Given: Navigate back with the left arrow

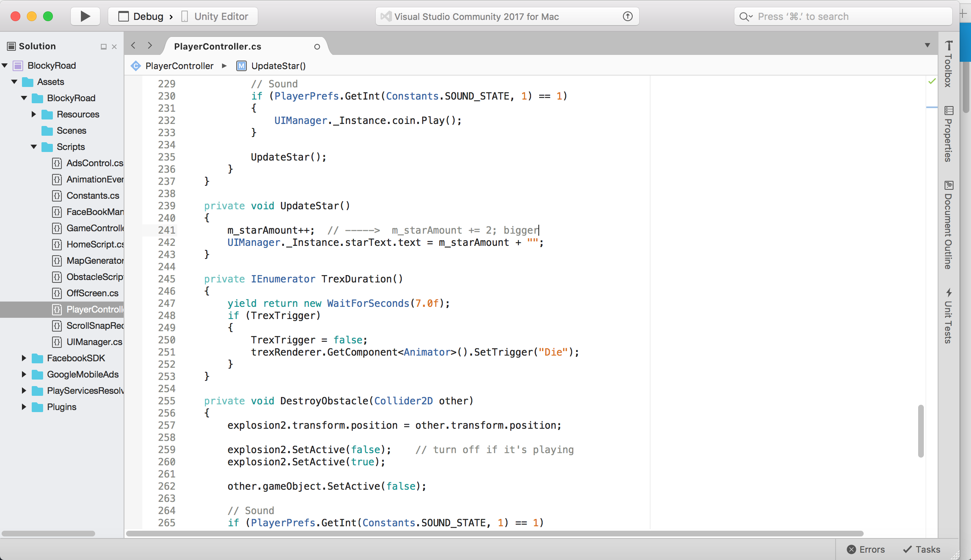Looking at the screenshot, I should 133,46.
